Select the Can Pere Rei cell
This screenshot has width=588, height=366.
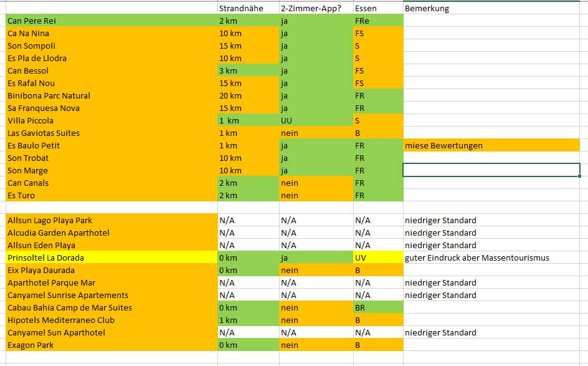coord(111,21)
